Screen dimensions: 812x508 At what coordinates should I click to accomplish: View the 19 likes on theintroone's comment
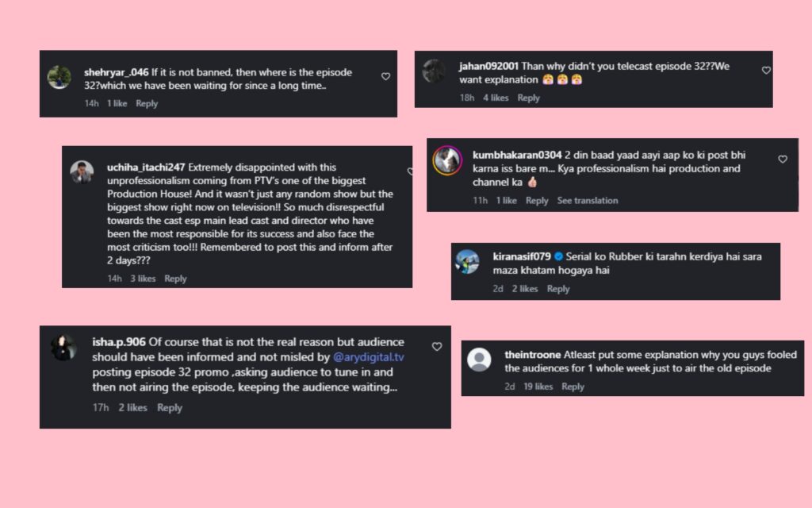tap(537, 387)
